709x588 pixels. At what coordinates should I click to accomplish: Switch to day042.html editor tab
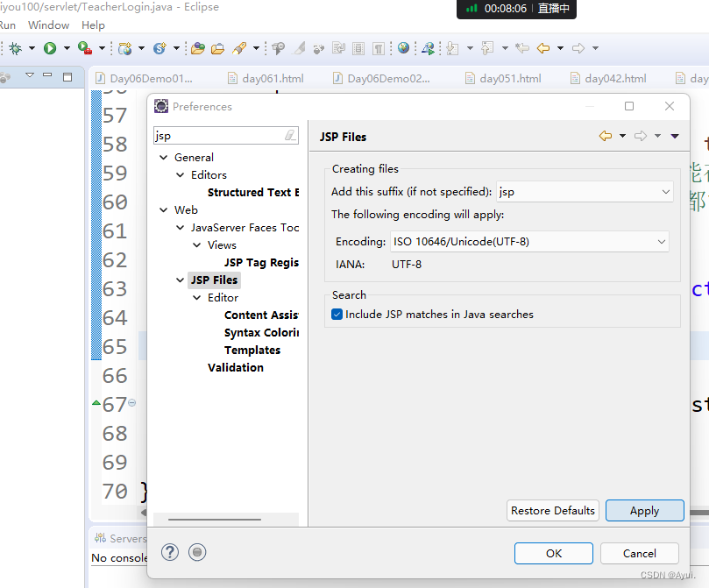tap(608, 79)
